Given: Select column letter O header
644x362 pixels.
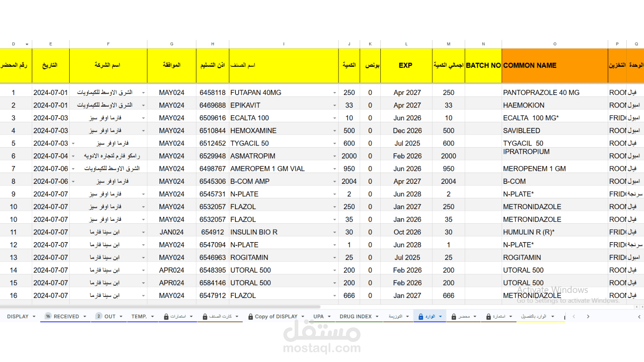Looking at the screenshot, I should 555,44.
